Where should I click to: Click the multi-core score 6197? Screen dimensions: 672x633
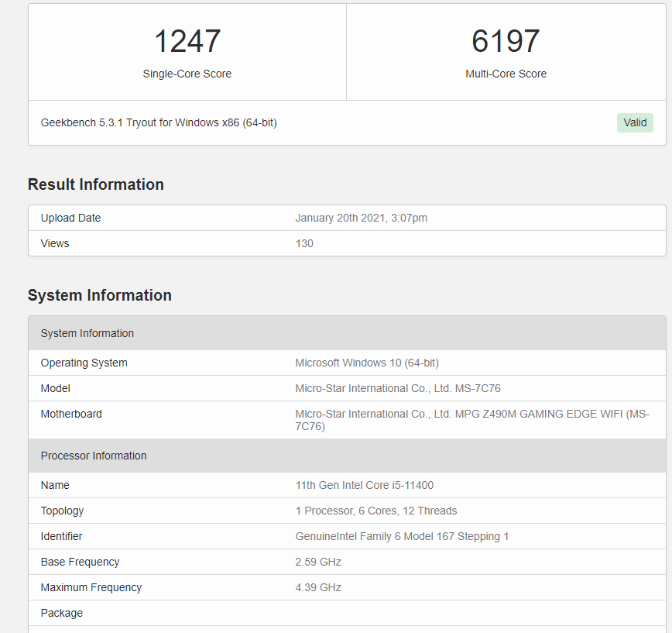506,41
